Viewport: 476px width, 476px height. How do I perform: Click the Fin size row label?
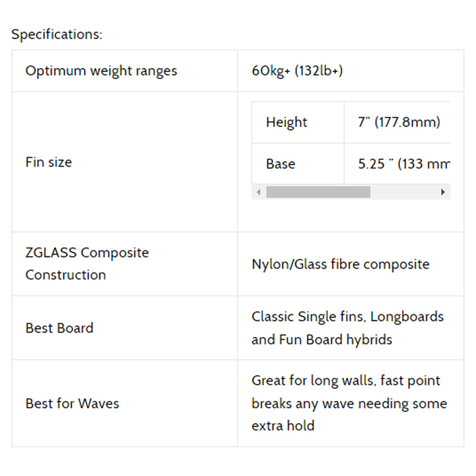tap(49, 162)
